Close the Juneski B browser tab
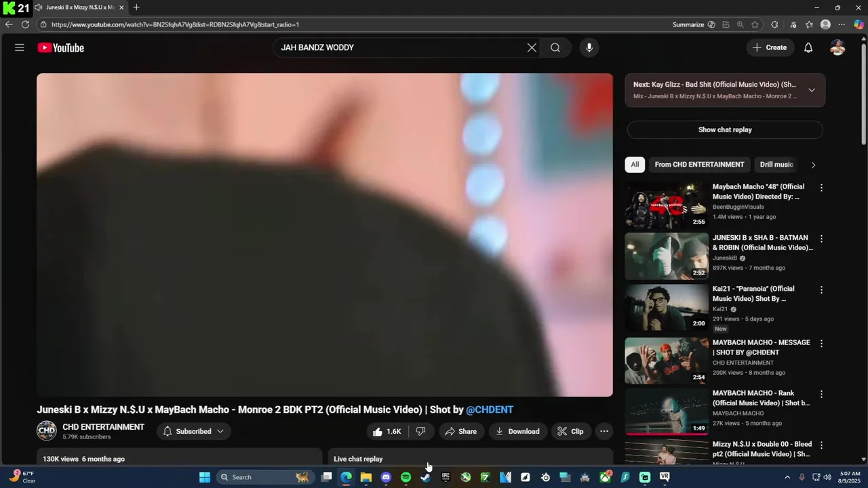868x488 pixels. (x=121, y=7)
